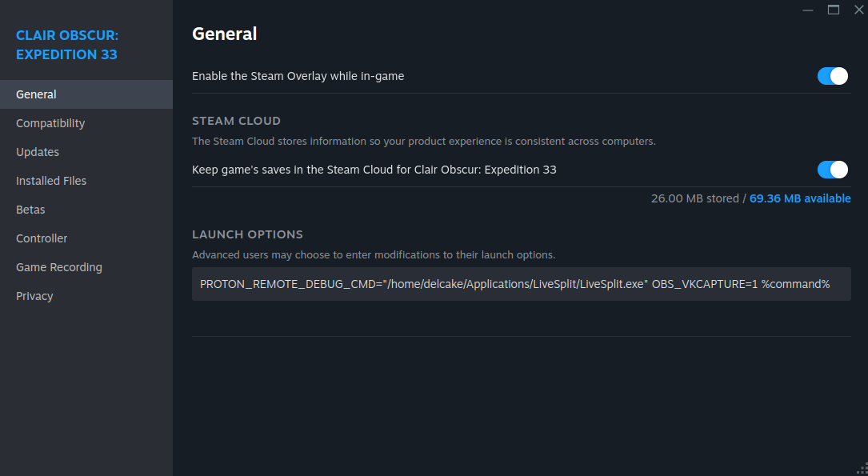Click the resize grip in window corner
The height and width of the screenshot is (476, 868).
pyautogui.click(x=861, y=469)
